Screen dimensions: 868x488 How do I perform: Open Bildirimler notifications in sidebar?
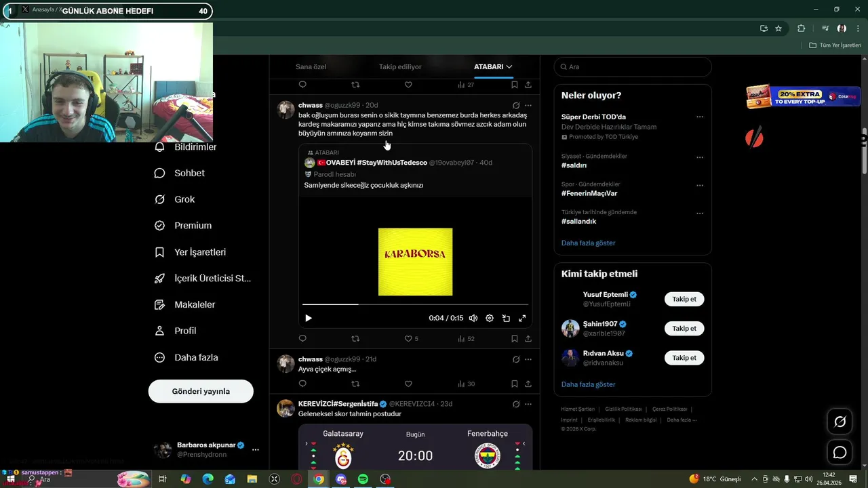click(186, 147)
